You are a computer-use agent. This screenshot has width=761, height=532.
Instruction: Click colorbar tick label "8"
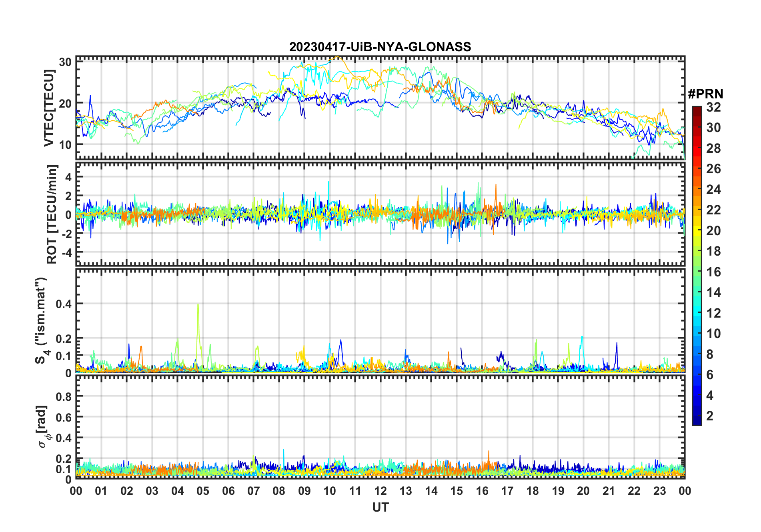(710, 354)
